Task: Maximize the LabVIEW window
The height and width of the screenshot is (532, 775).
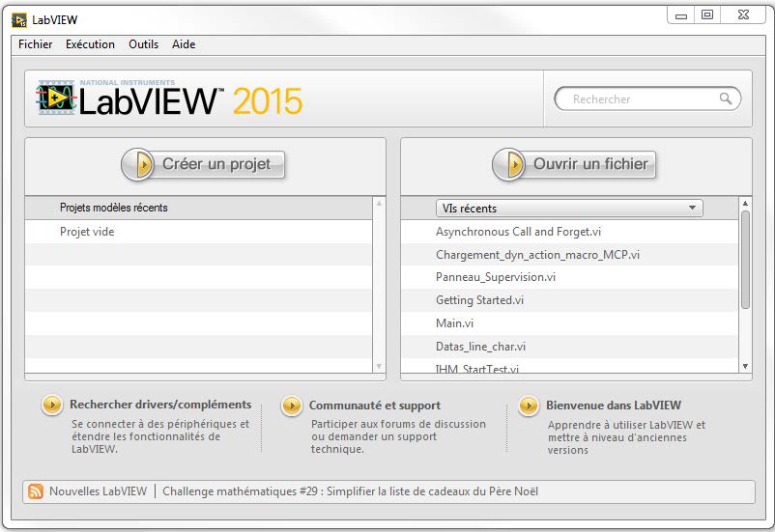Action: 707,15
